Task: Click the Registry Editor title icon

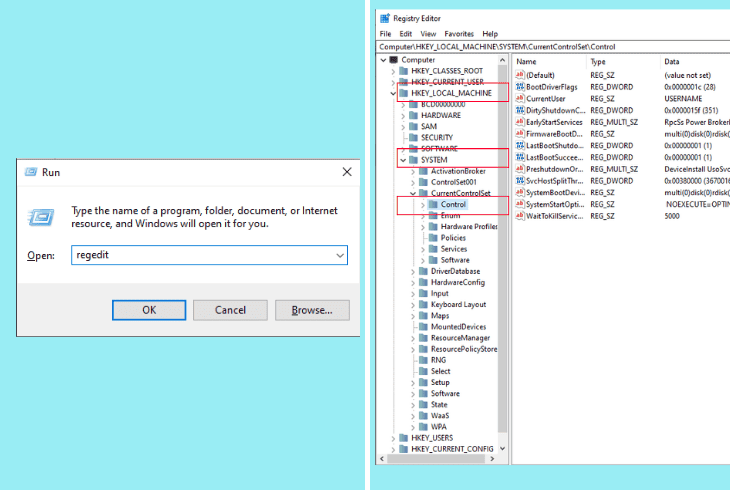Action: [385, 19]
